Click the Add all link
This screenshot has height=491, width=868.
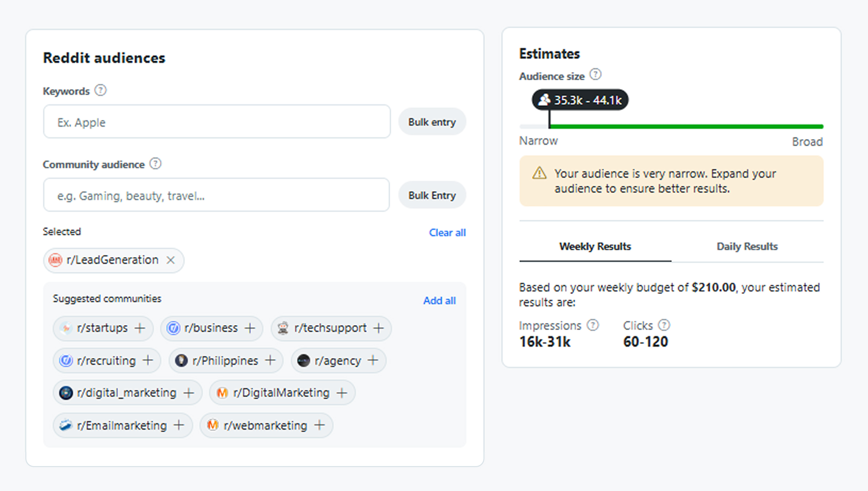coord(439,300)
